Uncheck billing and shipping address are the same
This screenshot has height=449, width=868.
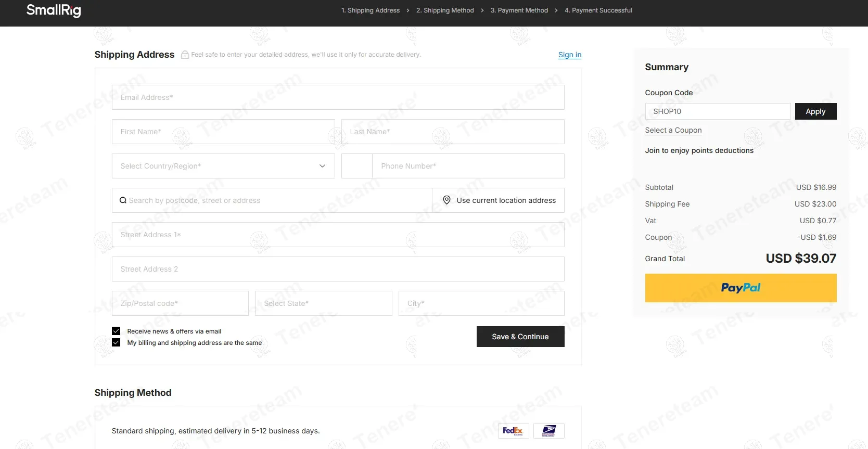[x=116, y=342]
